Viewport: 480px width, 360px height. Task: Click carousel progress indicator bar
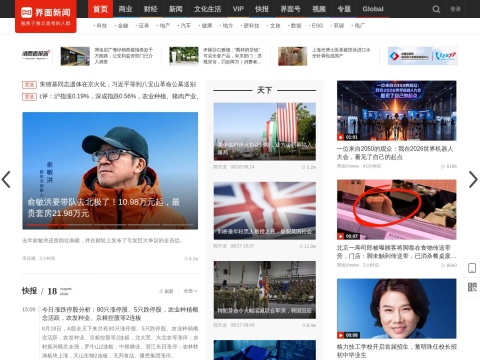[110, 225]
